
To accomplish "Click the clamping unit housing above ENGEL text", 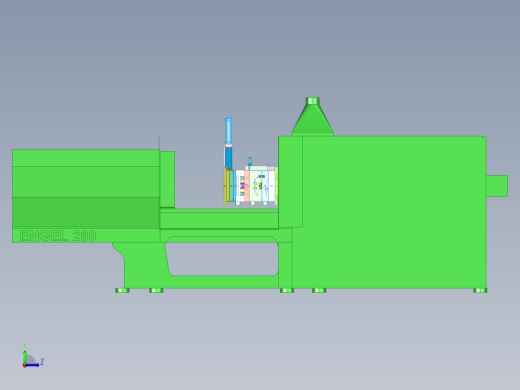I will pyautogui.click(x=86, y=189).
